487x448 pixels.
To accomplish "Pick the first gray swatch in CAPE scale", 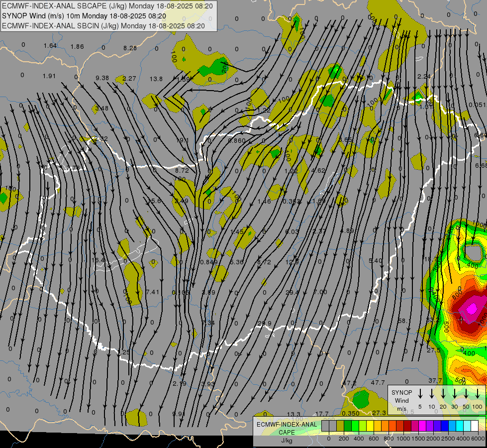I will tap(325, 426).
